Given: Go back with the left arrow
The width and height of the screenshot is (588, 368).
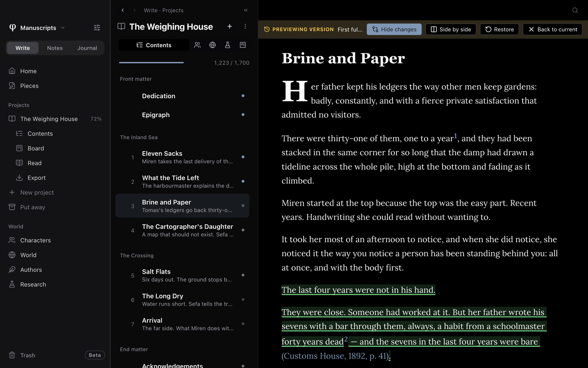Looking at the screenshot, I should (x=123, y=10).
